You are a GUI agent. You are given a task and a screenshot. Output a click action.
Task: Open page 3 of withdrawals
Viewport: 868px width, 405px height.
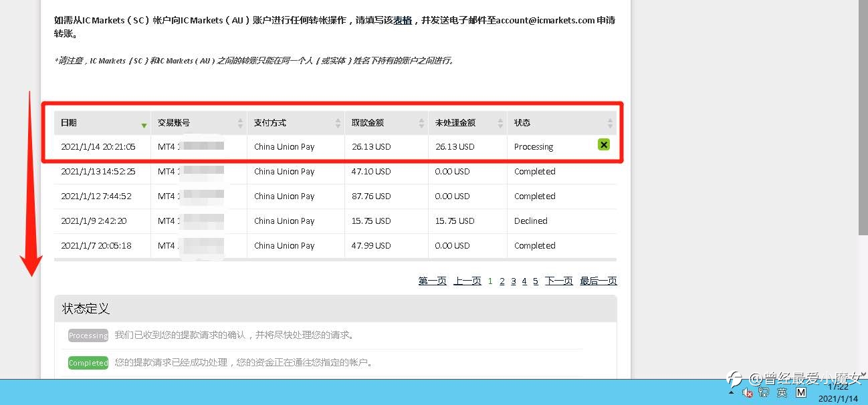point(514,281)
